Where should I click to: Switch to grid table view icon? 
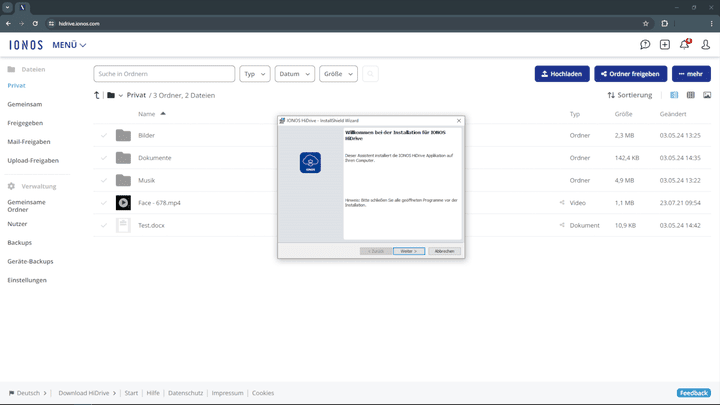pos(691,95)
